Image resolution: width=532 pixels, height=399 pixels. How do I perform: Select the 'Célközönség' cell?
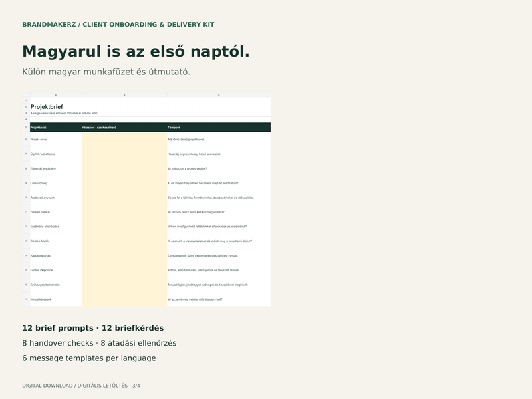coord(56,184)
